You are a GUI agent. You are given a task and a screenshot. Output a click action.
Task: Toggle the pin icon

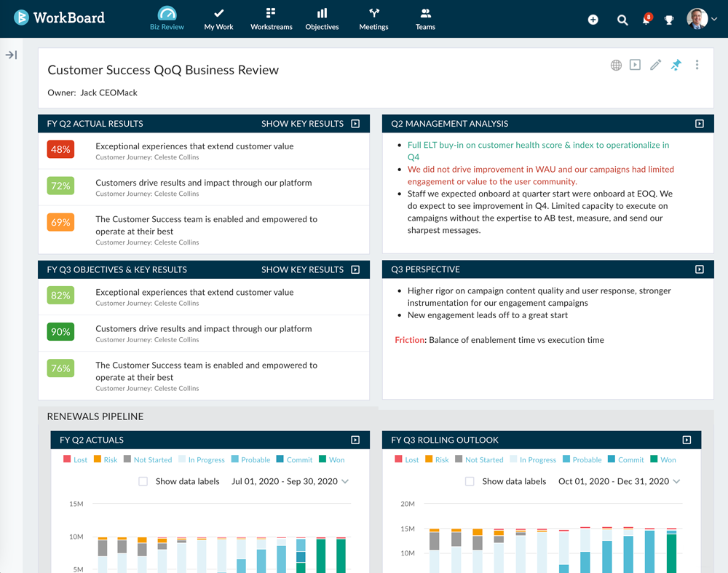click(x=676, y=65)
